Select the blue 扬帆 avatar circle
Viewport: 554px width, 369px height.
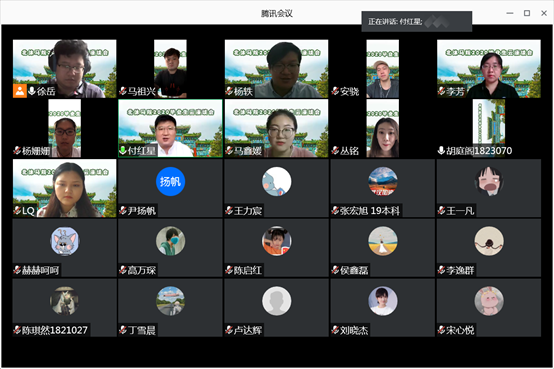171,181
